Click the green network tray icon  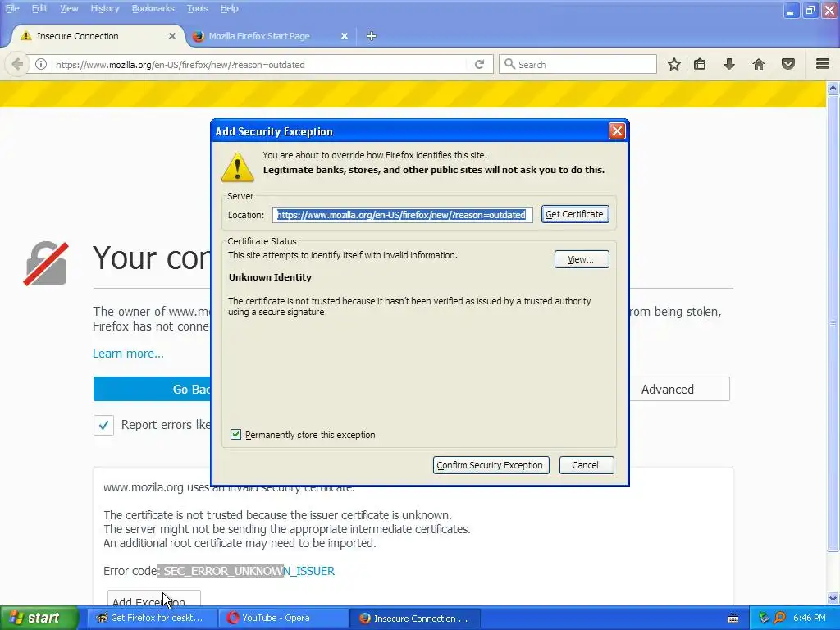(764, 618)
